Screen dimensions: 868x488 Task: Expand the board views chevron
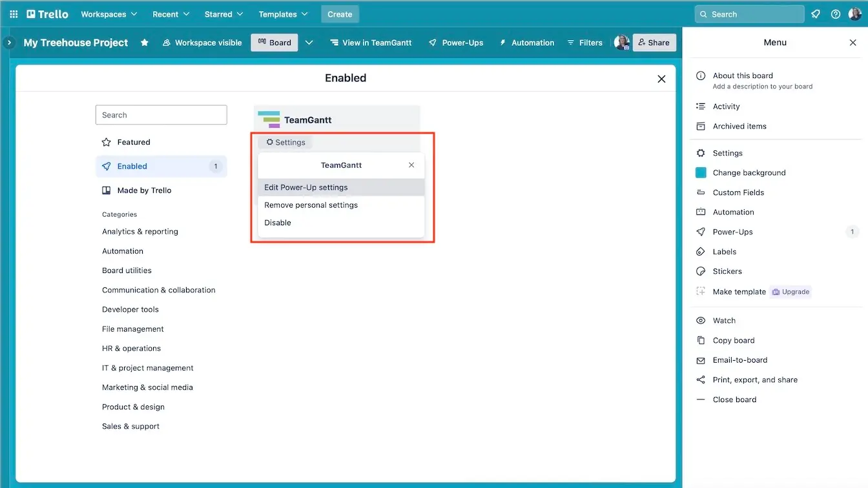[x=309, y=43]
